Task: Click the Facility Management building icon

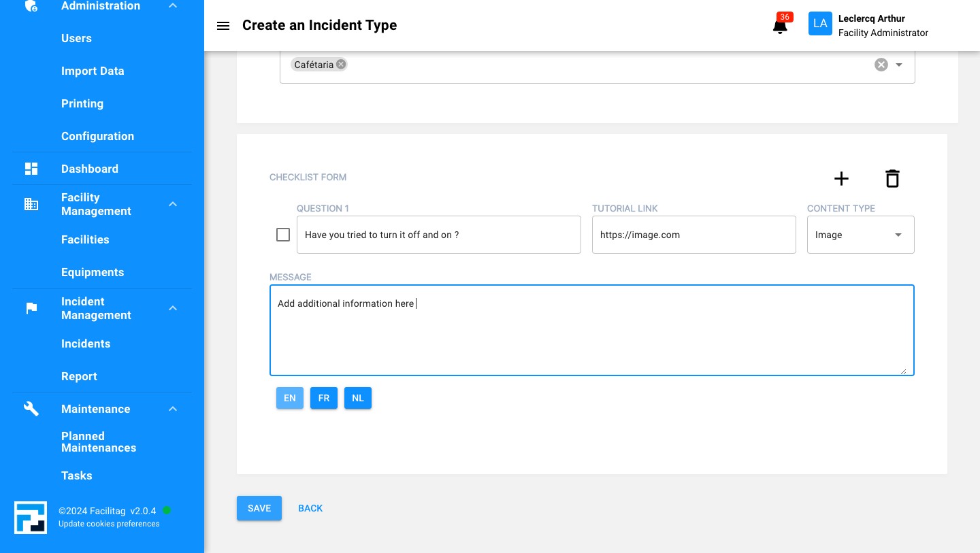Action: coord(31,204)
